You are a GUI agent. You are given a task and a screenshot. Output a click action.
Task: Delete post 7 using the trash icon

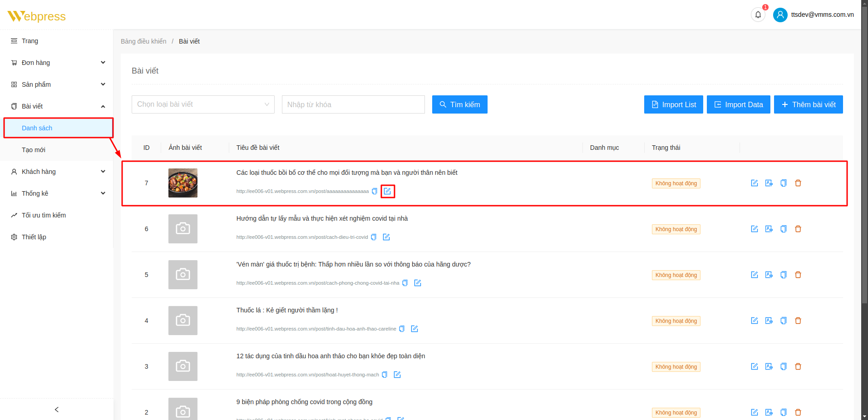(x=798, y=183)
